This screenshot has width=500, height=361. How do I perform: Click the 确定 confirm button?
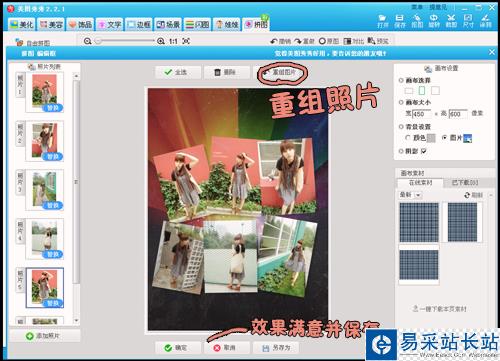(178, 348)
